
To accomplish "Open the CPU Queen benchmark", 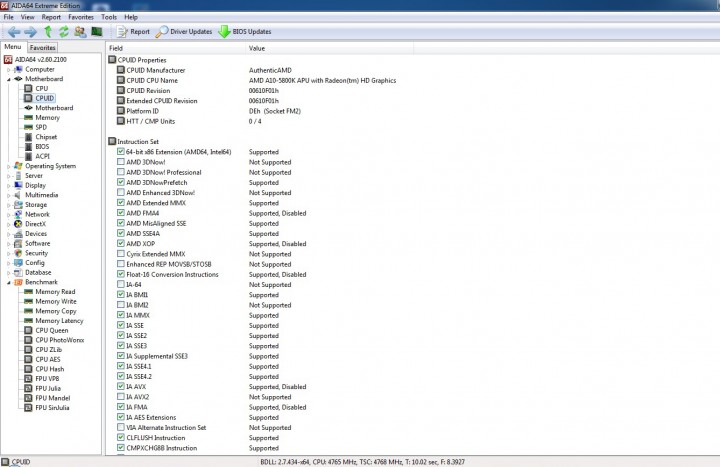I will 46,330.
